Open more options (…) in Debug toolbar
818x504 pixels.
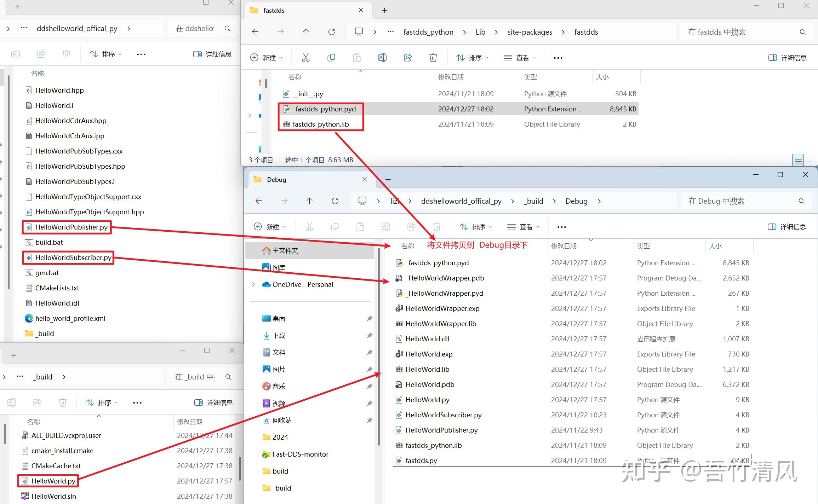click(561, 227)
